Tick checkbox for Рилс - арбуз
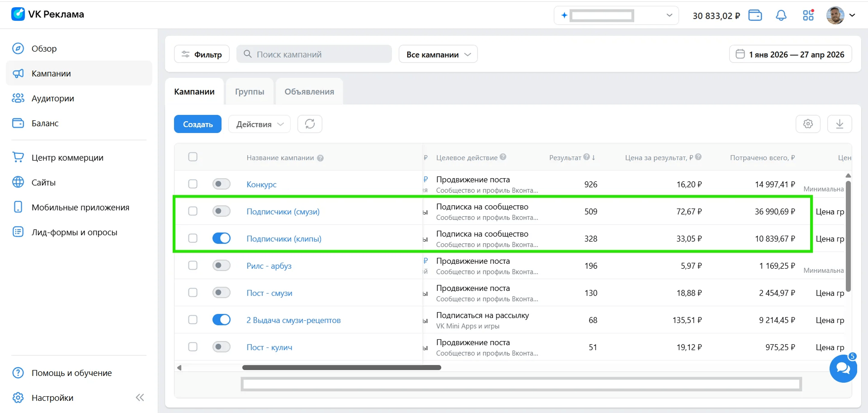This screenshot has height=413, width=868. (193, 266)
